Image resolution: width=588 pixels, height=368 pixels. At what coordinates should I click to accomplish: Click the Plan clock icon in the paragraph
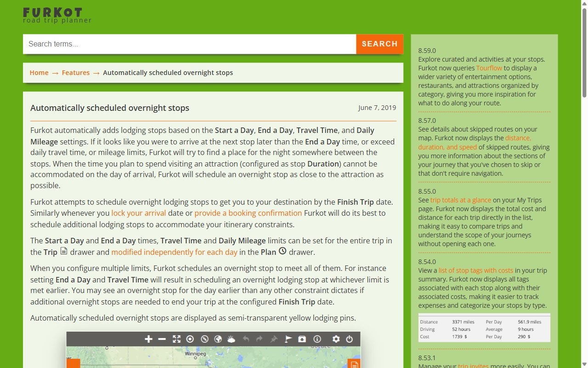(x=283, y=251)
